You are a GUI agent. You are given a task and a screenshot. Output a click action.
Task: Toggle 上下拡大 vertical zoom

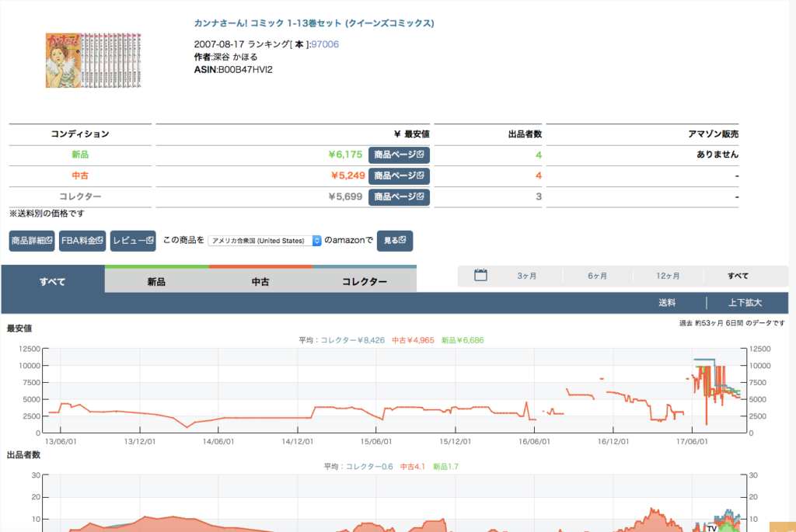[x=745, y=303]
